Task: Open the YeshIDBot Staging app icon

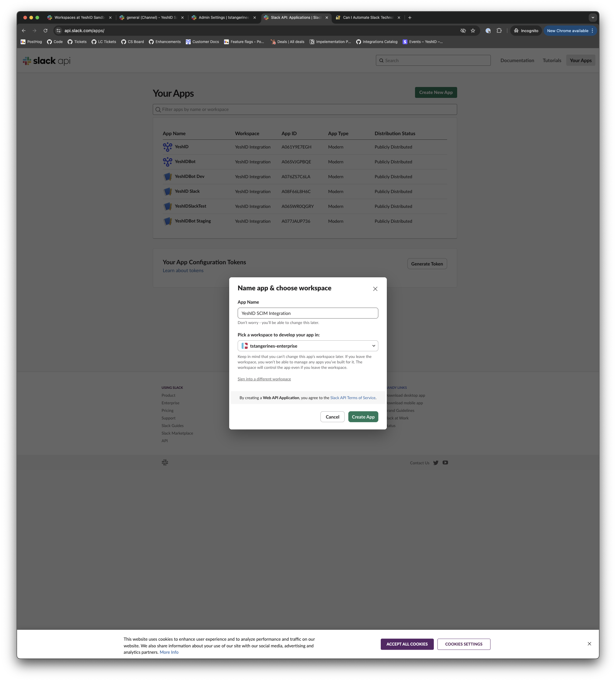Action: [x=168, y=221]
